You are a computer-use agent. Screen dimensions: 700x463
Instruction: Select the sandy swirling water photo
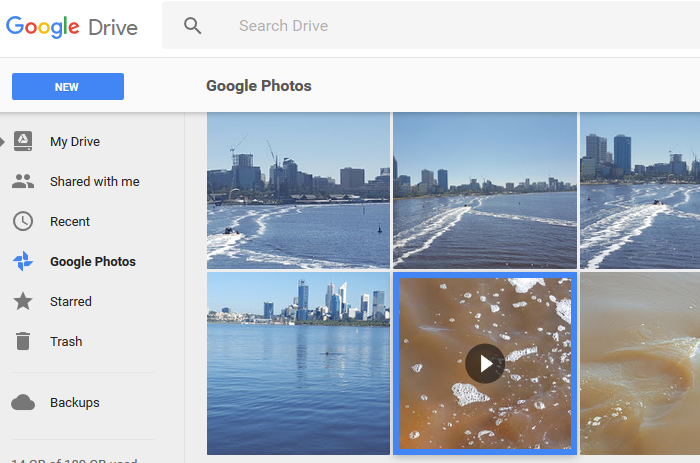[x=640, y=364]
